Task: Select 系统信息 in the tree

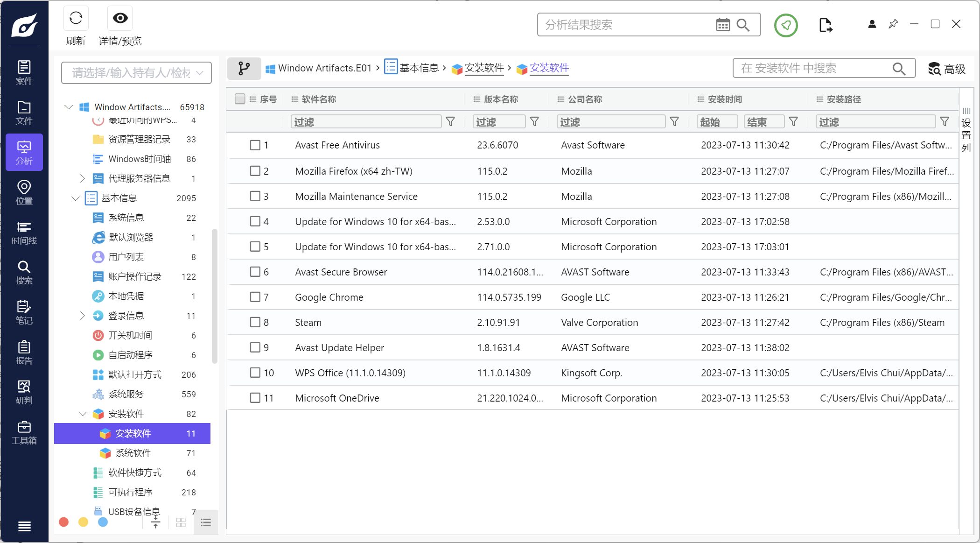Action: pyautogui.click(x=133, y=218)
